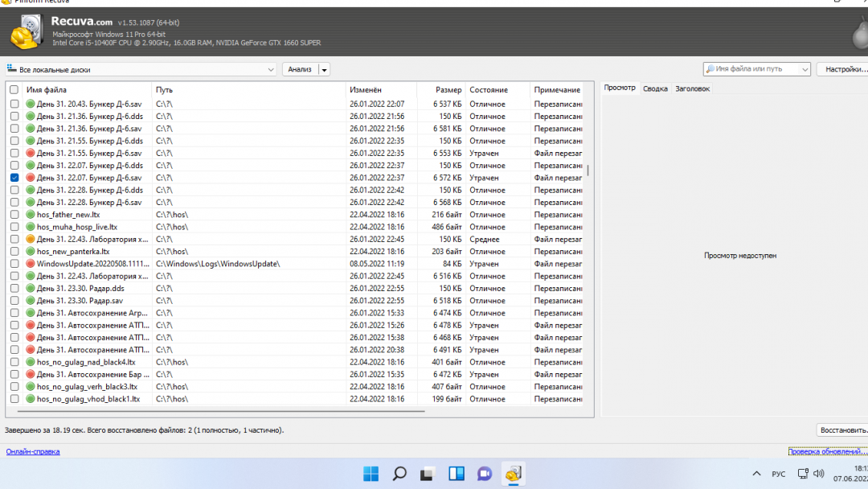Open the Онлайн-справка link
Image resolution: width=868 pixels, height=489 pixels.
(33, 451)
